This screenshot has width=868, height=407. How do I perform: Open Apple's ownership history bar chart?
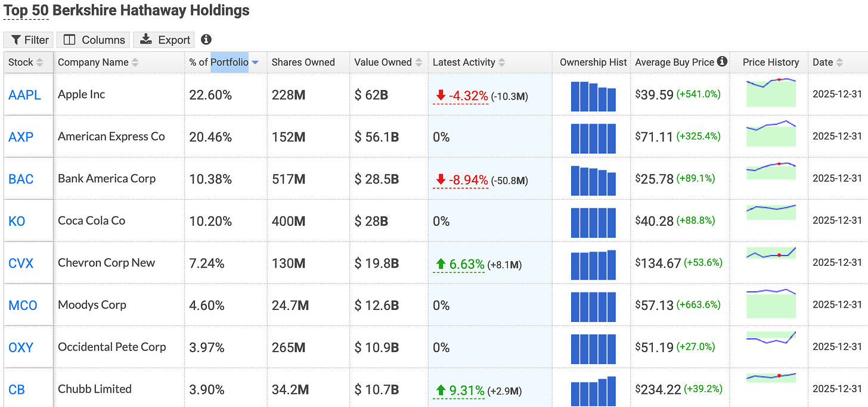(593, 96)
